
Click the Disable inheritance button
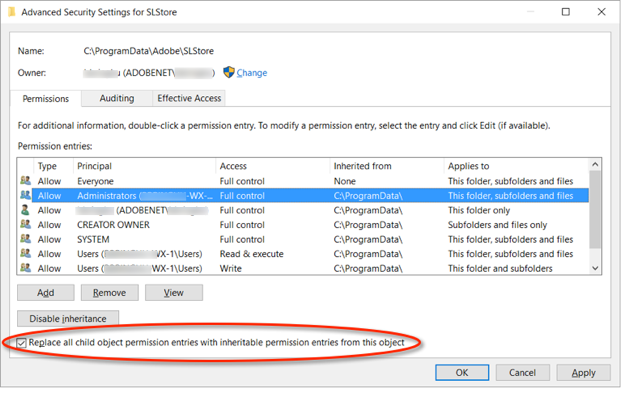[x=68, y=319]
